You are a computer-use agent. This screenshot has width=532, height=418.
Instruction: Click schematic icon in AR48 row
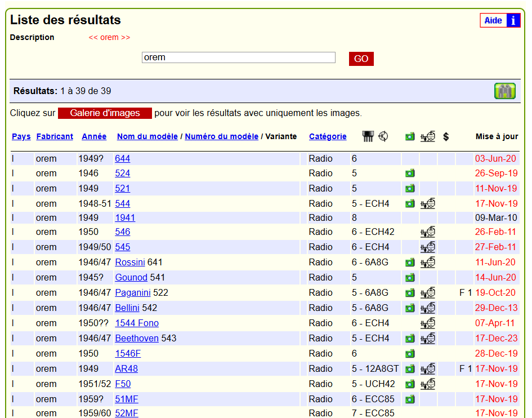[x=428, y=369]
